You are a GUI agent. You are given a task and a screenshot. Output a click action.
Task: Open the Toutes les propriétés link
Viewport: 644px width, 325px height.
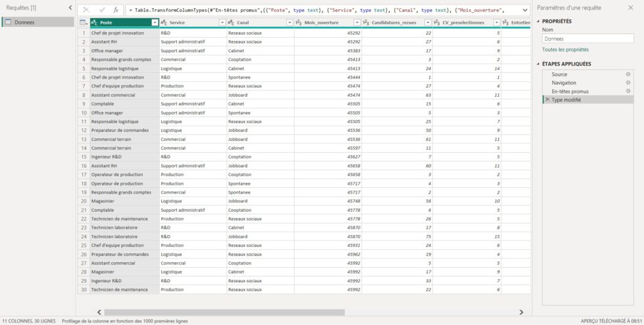point(565,50)
